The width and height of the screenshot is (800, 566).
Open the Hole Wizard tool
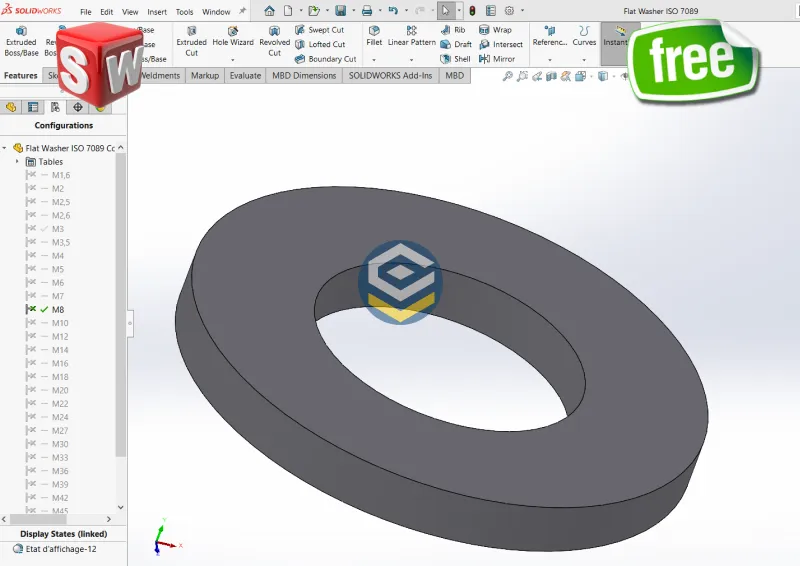tap(233, 41)
